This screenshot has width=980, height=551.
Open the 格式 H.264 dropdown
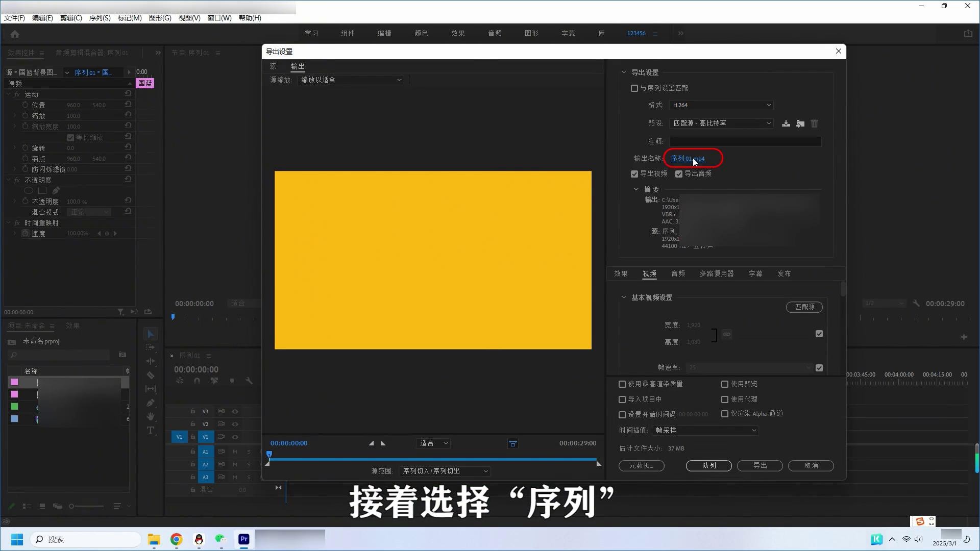pos(721,105)
